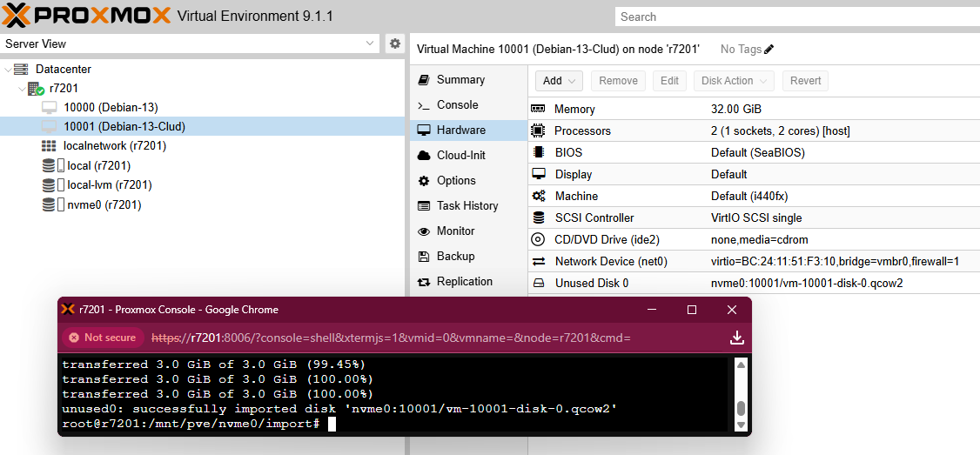Open the Summary tab
Viewport: 980px width, 455px height.
coord(460,79)
